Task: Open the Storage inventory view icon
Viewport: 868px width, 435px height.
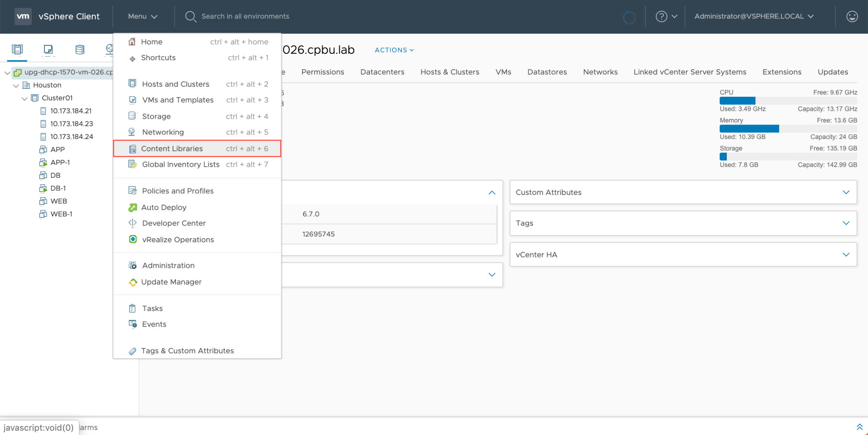Action: [x=80, y=49]
